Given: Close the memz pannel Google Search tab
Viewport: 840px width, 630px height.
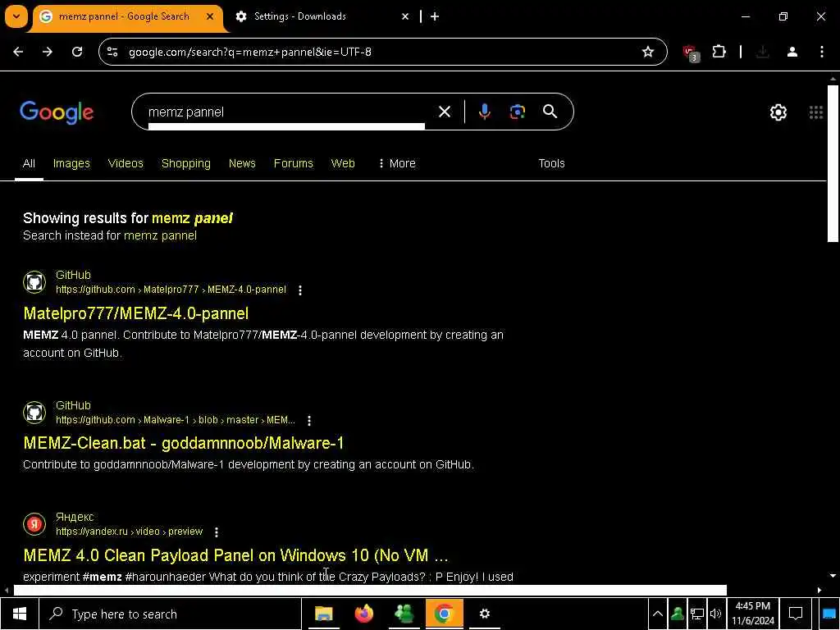Looking at the screenshot, I should click(210, 16).
